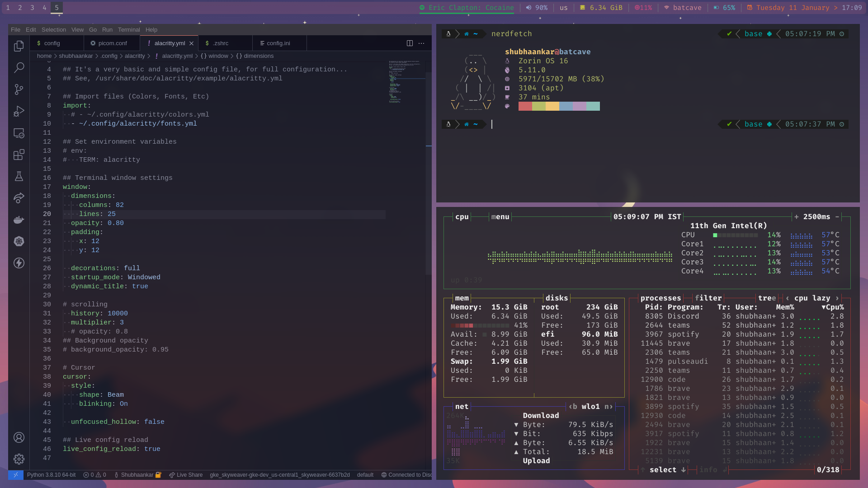Toggle the process filter option
Viewport: 868px width, 488px height.
click(708, 298)
